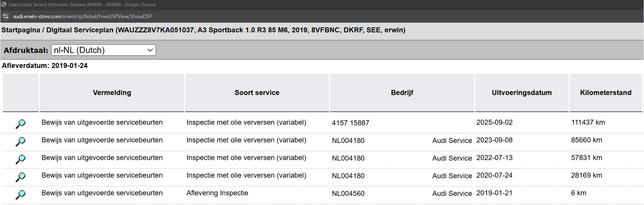644x205 pixels.
Task: Click the site info icon in address bar
Action: point(5,16)
